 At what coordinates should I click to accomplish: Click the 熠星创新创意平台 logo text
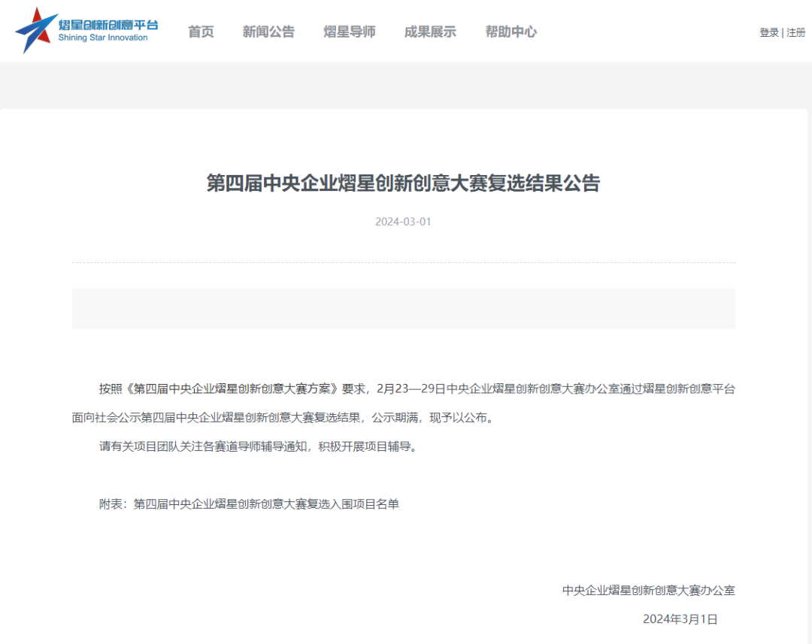coord(108,24)
